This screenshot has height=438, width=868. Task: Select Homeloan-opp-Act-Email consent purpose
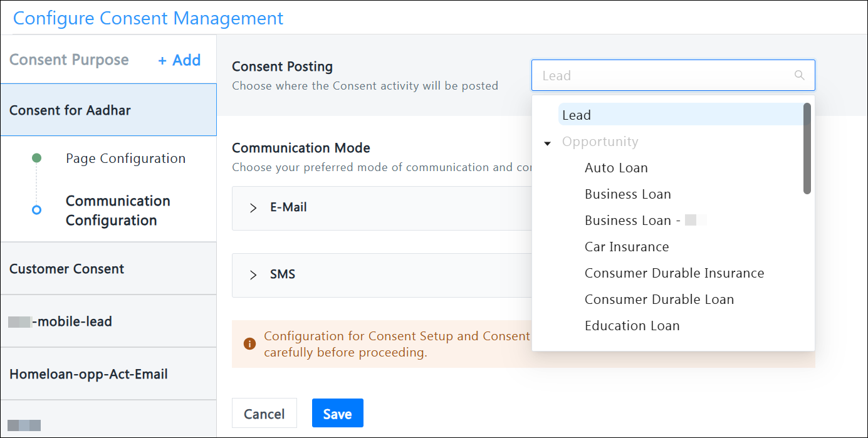88,374
